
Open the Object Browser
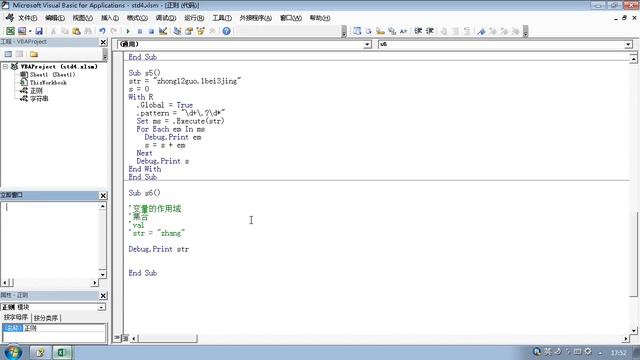[x=200, y=31]
